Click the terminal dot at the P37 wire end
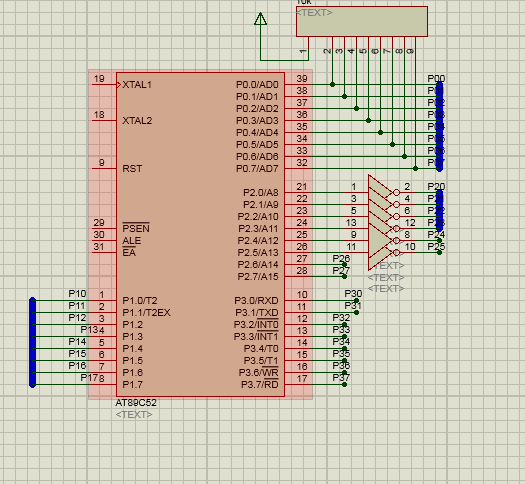This screenshot has width=525, height=484. [x=344, y=385]
